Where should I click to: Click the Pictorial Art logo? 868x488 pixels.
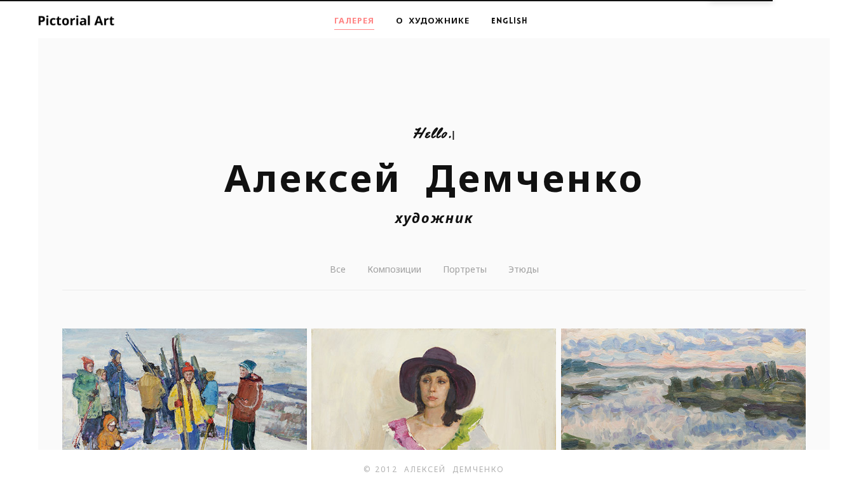76,20
